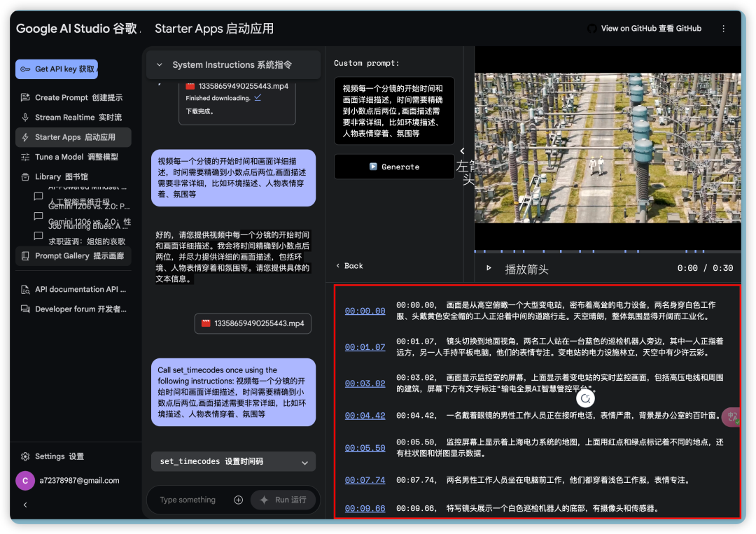Viewport: 756px width, 534px height.
Task: Click the Settings gear icon
Action: (25, 456)
